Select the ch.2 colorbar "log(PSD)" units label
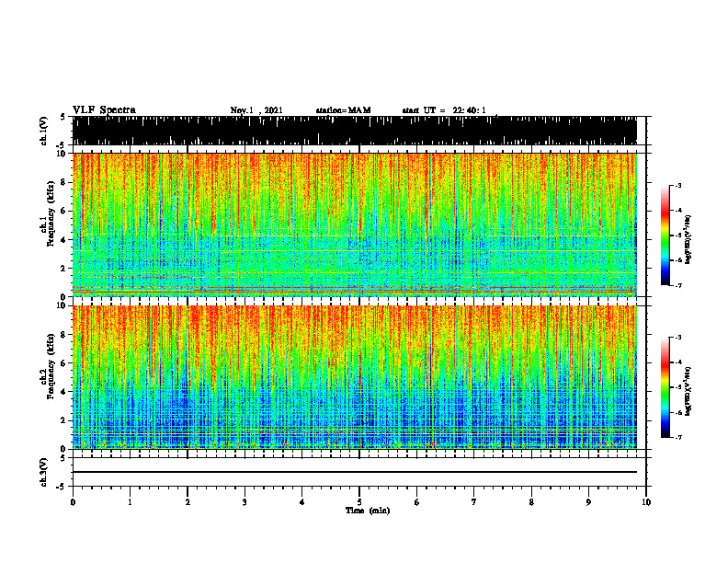The height and width of the screenshot is (563, 728). pyautogui.click(x=688, y=391)
